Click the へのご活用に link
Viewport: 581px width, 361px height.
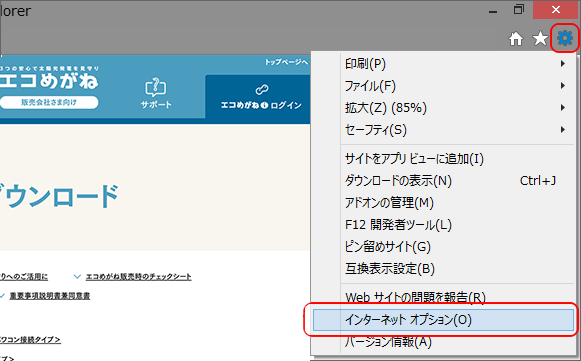24,276
